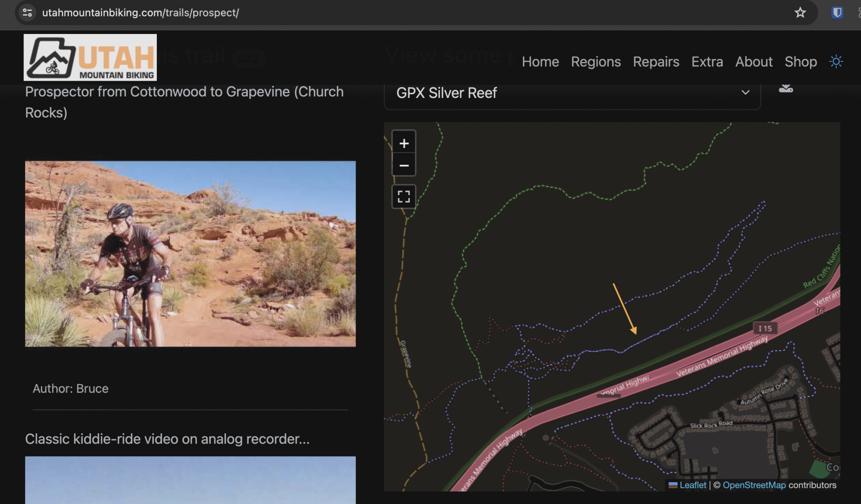Click the Utah Mountain Biking logo
This screenshot has height=504, width=861.
90,57
